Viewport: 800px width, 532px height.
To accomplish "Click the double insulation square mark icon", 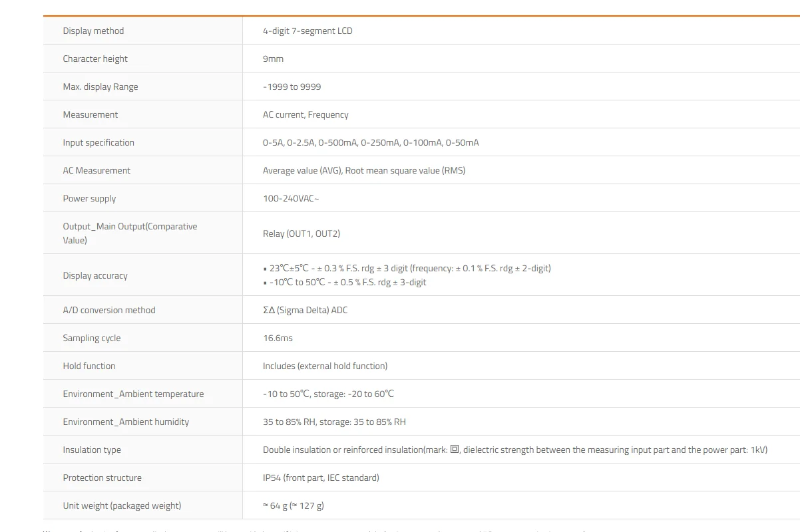I will (455, 449).
